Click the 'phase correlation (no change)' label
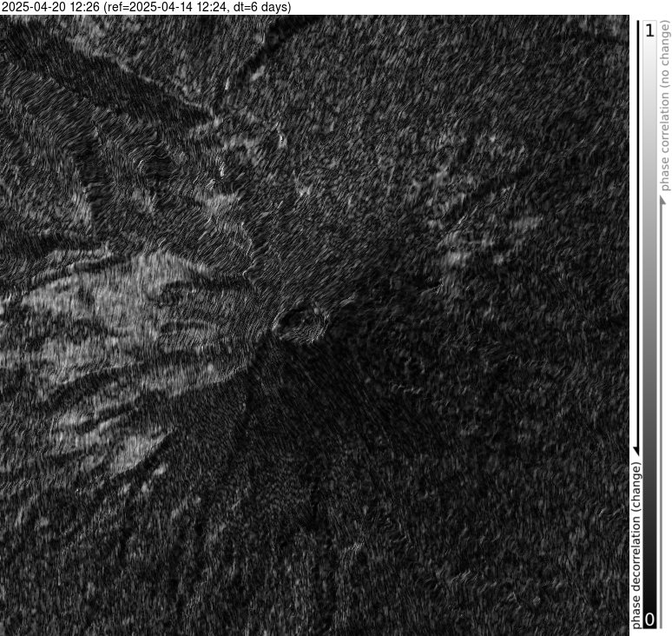672x636 pixels. 665,106
